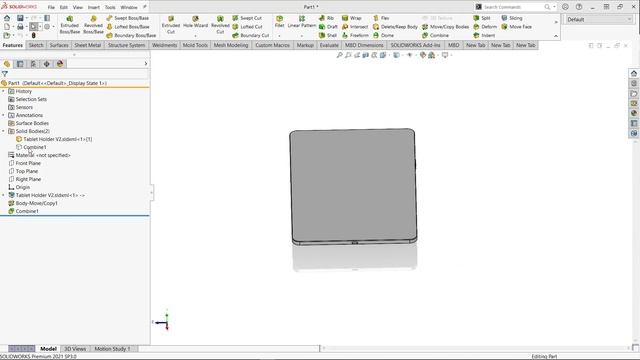Expand the History tree node
640x360 pixels.
tap(4, 91)
